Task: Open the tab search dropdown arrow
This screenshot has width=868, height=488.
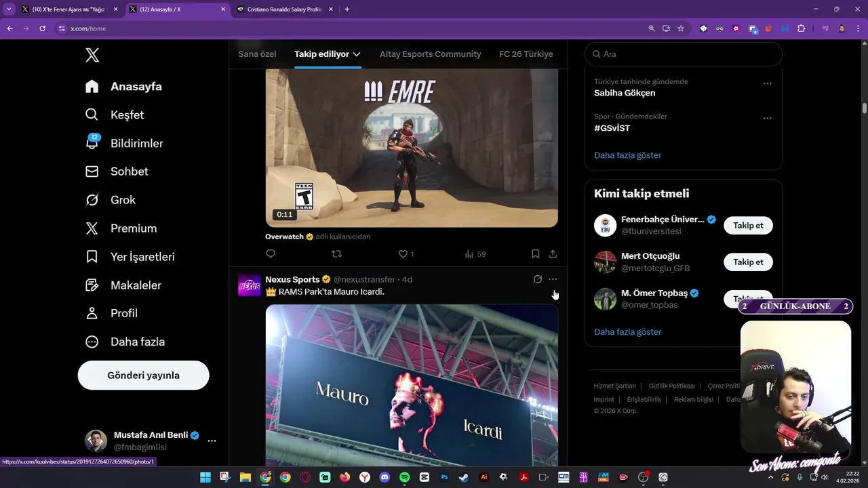Action: pos(9,9)
